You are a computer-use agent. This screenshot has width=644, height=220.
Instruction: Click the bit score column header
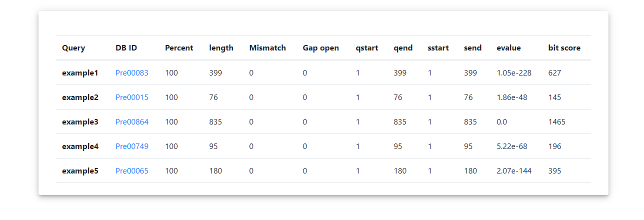[564, 48]
